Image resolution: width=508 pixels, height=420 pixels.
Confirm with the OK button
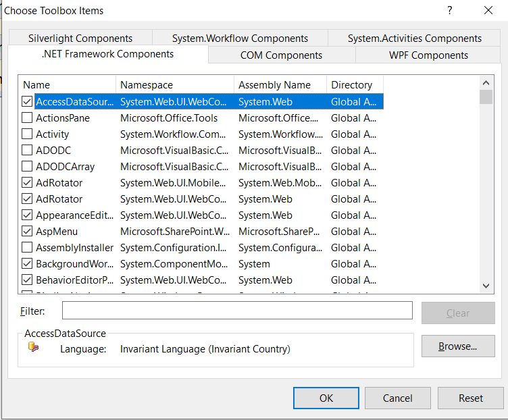tap(326, 398)
